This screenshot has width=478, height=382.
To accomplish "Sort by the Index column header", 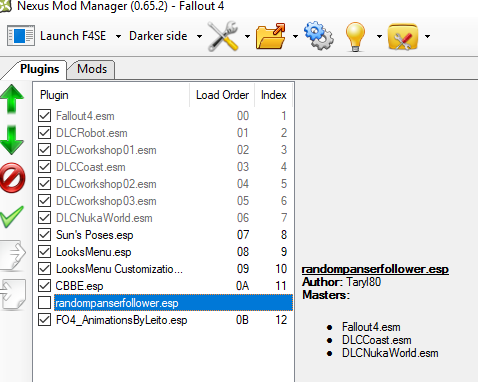I will coord(274,95).
